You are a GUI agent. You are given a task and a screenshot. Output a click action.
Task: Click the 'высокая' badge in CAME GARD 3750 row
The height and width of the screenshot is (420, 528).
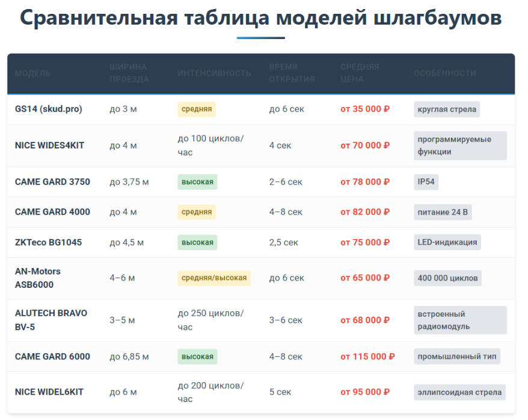[x=197, y=181]
